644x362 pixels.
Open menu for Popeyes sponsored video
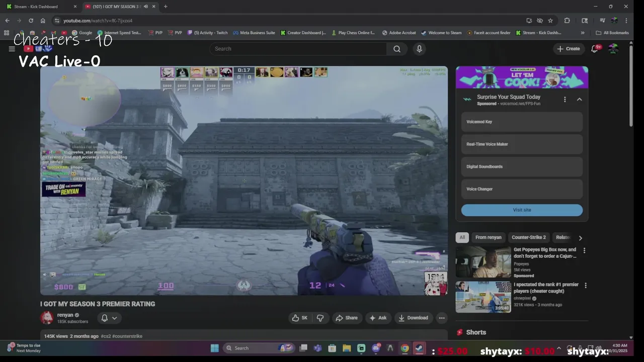point(584,250)
